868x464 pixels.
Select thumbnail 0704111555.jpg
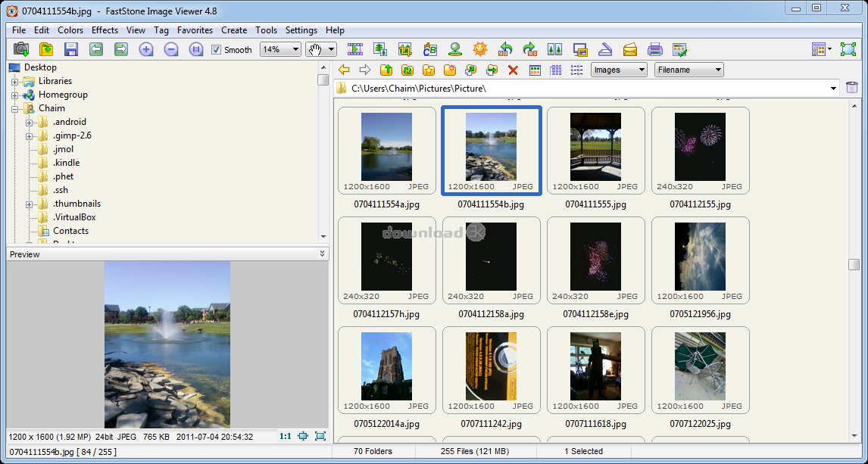click(x=595, y=151)
